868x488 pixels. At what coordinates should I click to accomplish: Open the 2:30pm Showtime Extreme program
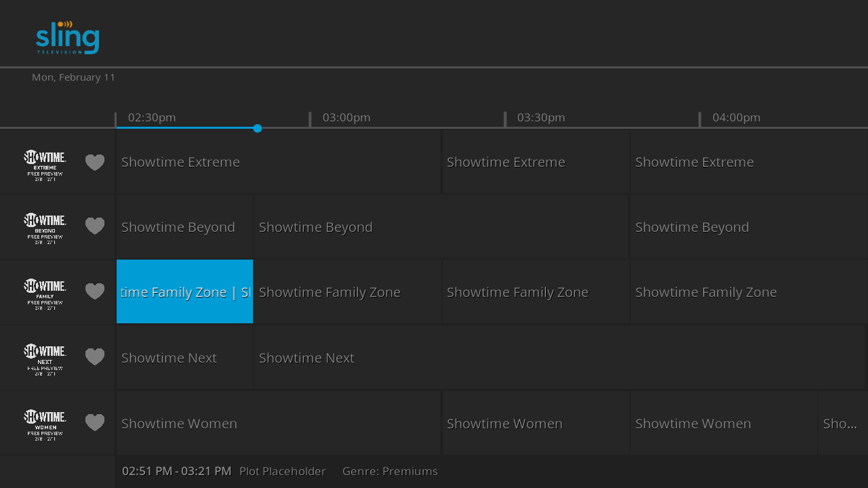278,162
